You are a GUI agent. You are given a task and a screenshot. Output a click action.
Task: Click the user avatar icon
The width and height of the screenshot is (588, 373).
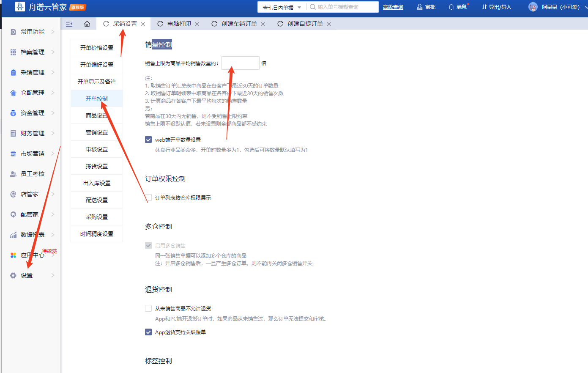[x=533, y=7]
